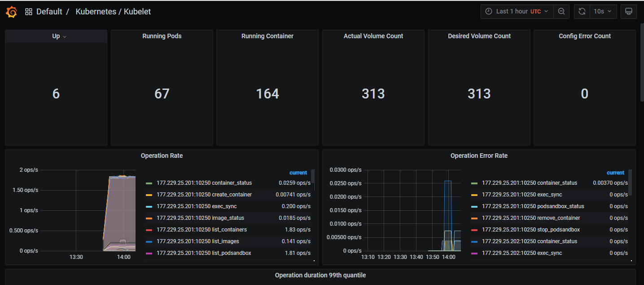Sort Operation Error Rate legend by current
644x285 pixels.
[x=615, y=173]
